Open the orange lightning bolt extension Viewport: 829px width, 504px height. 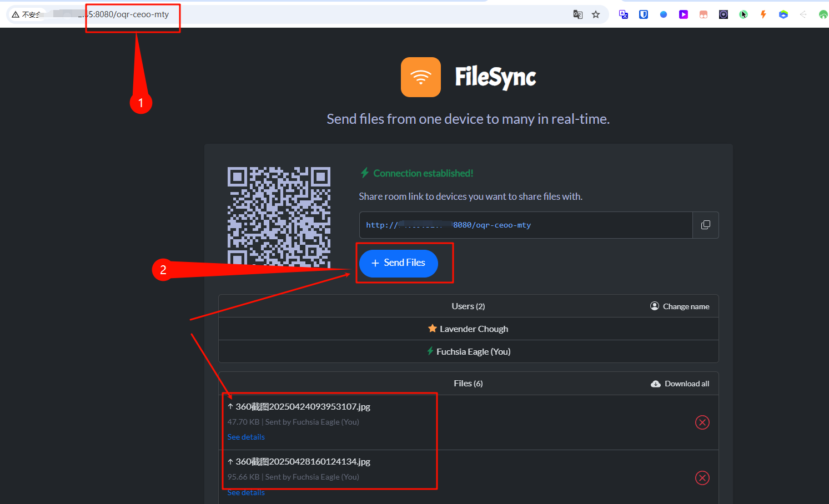click(763, 14)
